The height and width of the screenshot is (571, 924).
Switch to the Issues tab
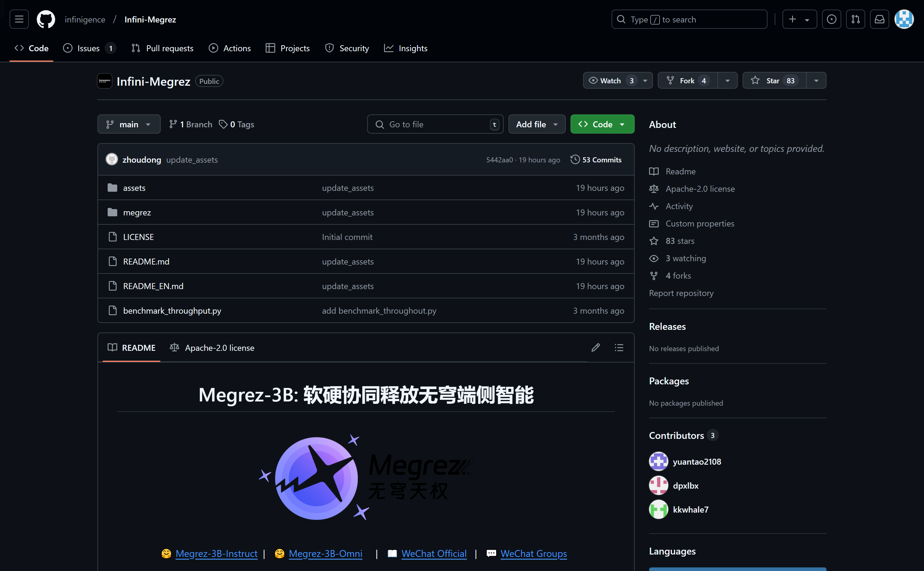point(90,48)
